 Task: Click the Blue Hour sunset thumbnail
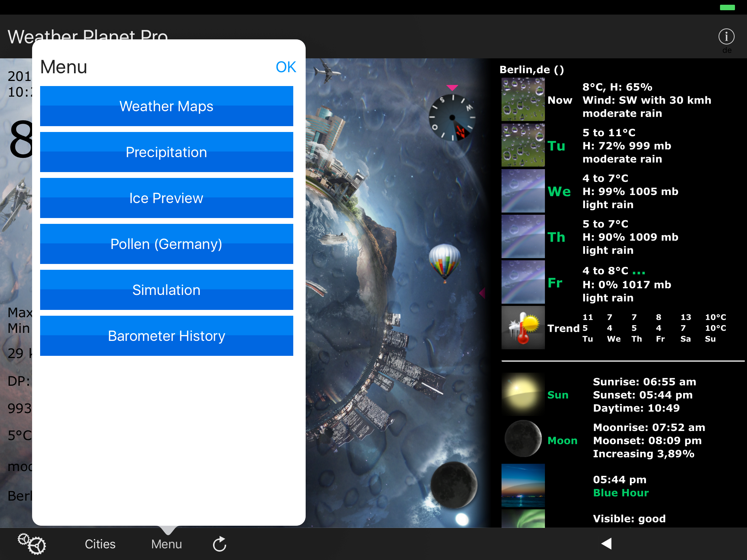[523, 485]
